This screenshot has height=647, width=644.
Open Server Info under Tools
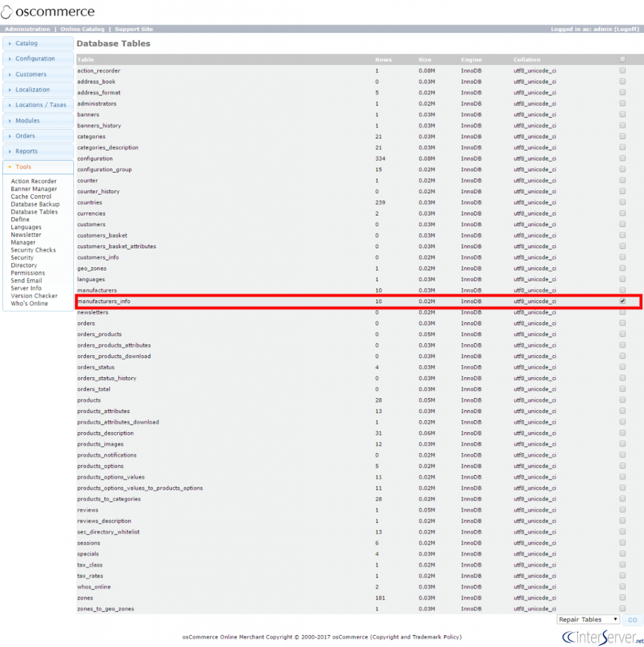point(26,288)
